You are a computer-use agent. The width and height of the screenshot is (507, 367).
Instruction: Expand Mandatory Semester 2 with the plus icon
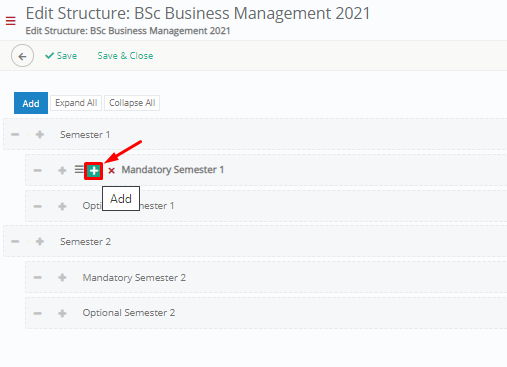62,277
